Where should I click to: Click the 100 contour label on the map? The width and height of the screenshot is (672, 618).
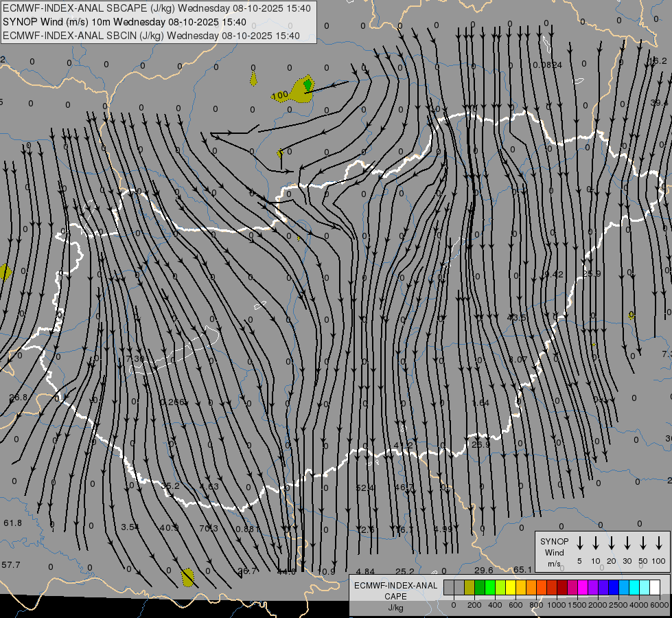pyautogui.click(x=280, y=95)
